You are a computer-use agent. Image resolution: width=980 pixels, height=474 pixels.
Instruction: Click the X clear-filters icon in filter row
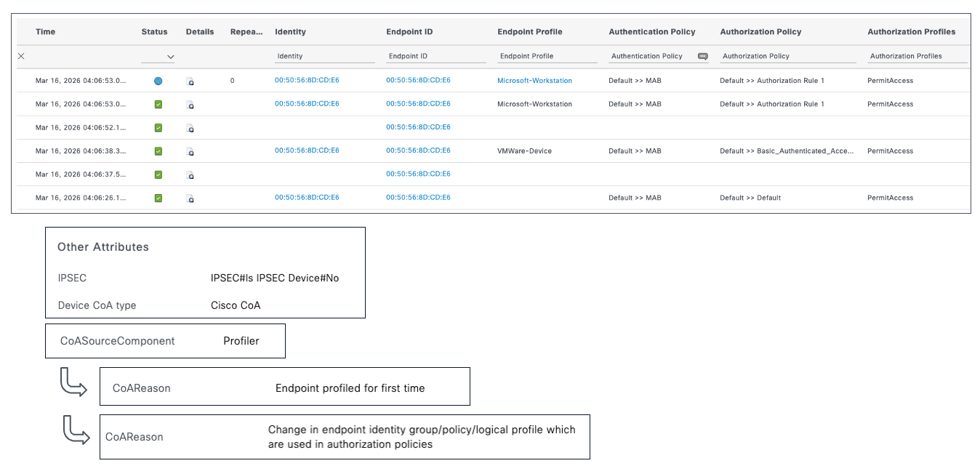[x=21, y=56]
